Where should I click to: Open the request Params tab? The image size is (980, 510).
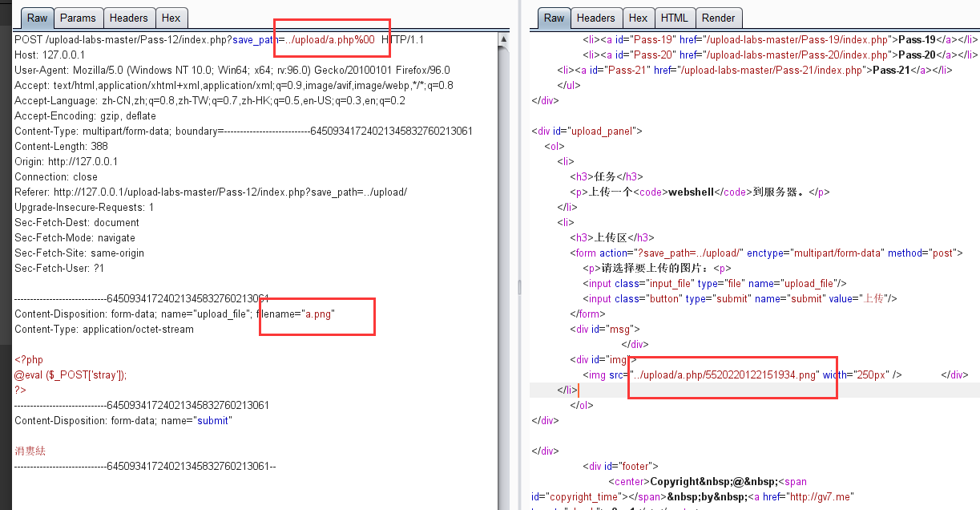pos(78,18)
